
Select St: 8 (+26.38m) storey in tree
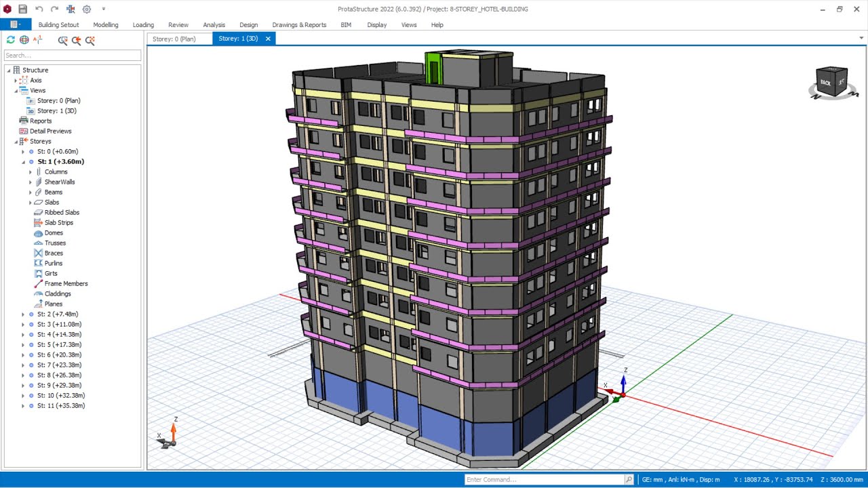tap(60, 375)
